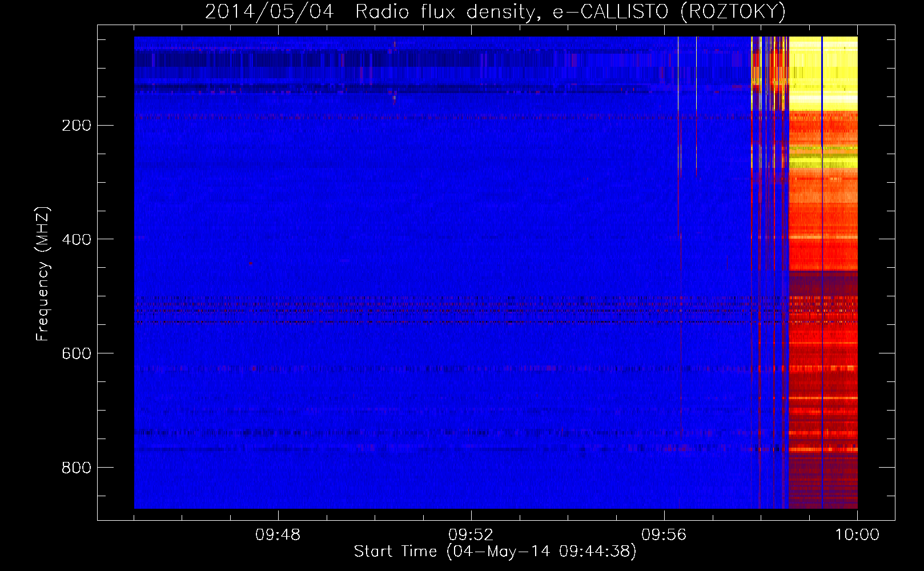Click the 600 frequency tick label
The image size is (924, 571).
point(77,353)
